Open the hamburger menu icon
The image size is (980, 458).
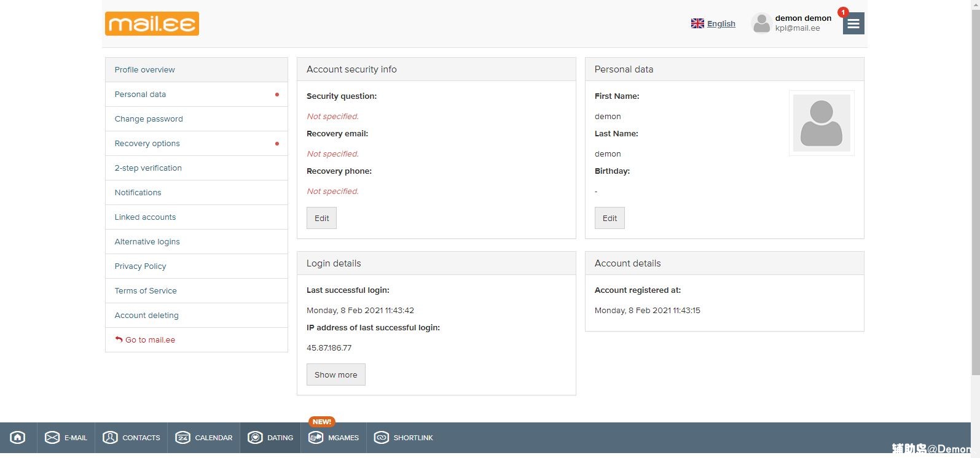(x=853, y=23)
